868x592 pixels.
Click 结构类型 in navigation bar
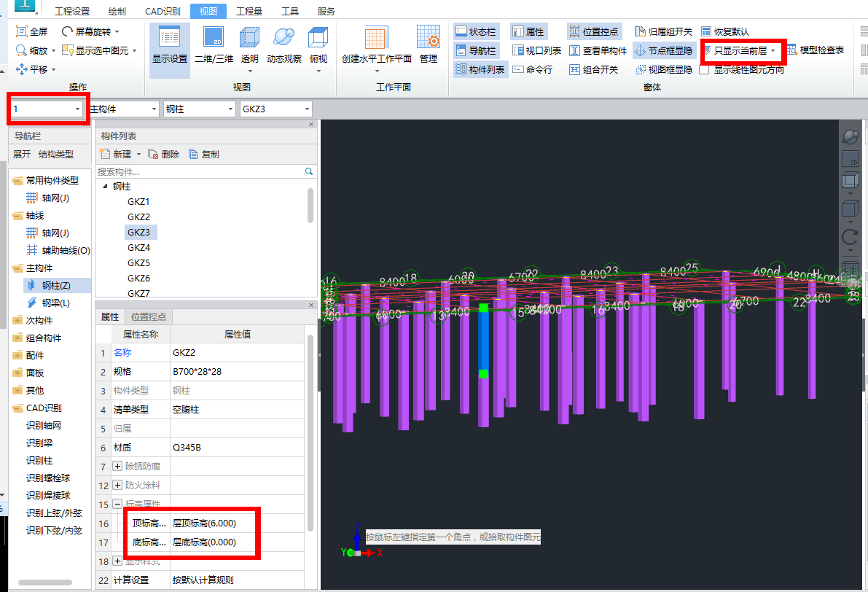[x=56, y=154]
